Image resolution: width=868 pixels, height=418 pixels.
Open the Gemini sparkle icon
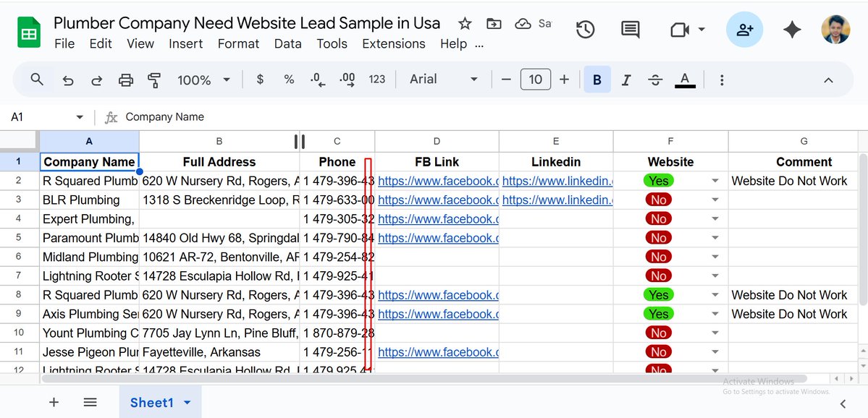point(792,30)
